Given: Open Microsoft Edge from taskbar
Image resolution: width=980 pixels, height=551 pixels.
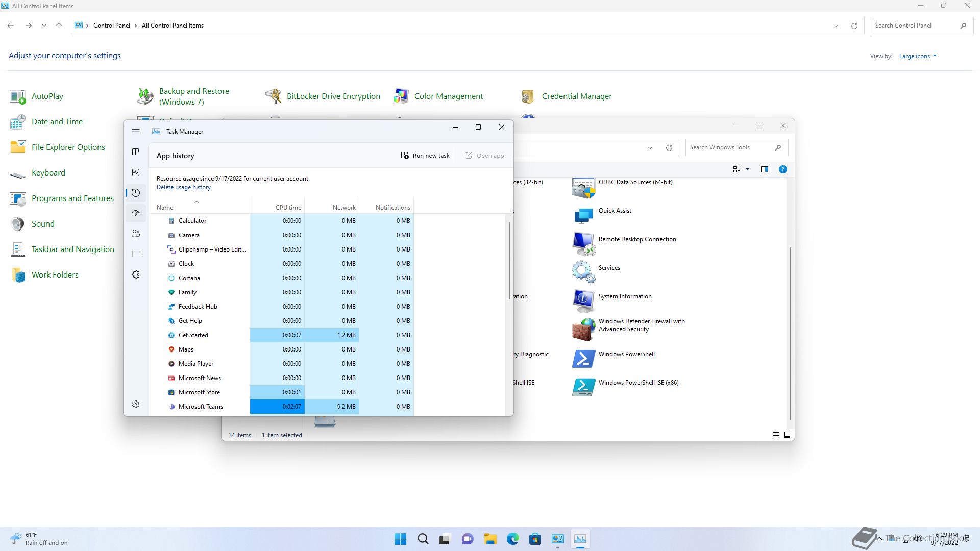Looking at the screenshot, I should click(513, 539).
